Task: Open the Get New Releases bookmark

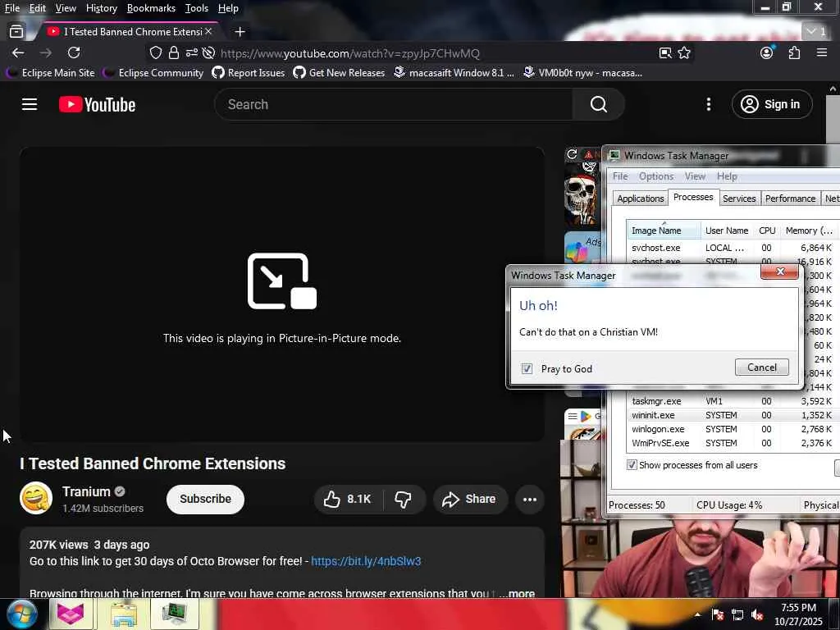Action: 339,73
